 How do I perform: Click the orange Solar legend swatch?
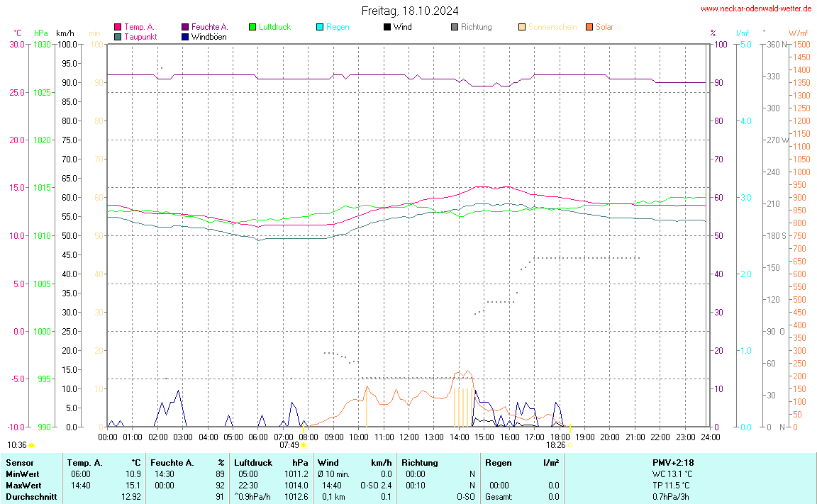click(x=589, y=27)
